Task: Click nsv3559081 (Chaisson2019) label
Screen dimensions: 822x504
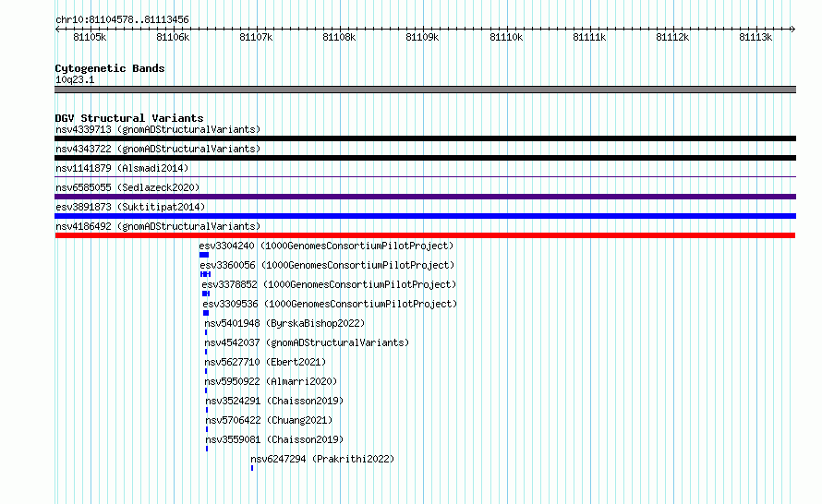Action: (x=274, y=439)
